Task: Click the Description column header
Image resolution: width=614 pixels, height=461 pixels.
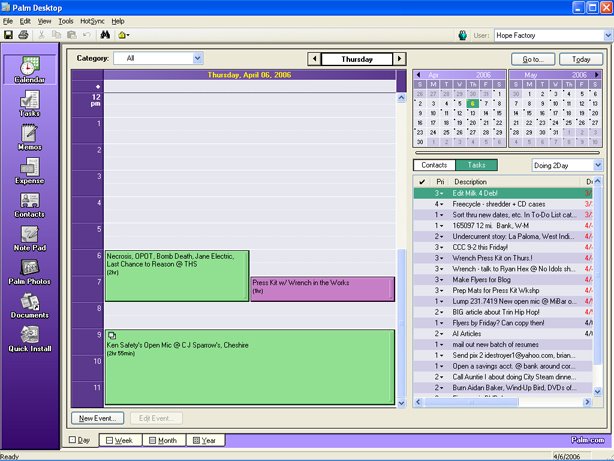Action: click(x=515, y=182)
